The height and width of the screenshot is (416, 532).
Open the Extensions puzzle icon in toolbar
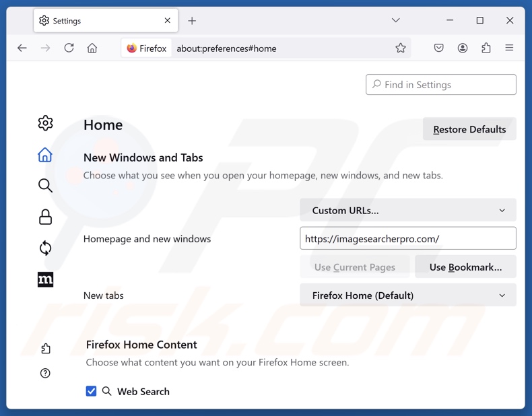[x=486, y=48]
